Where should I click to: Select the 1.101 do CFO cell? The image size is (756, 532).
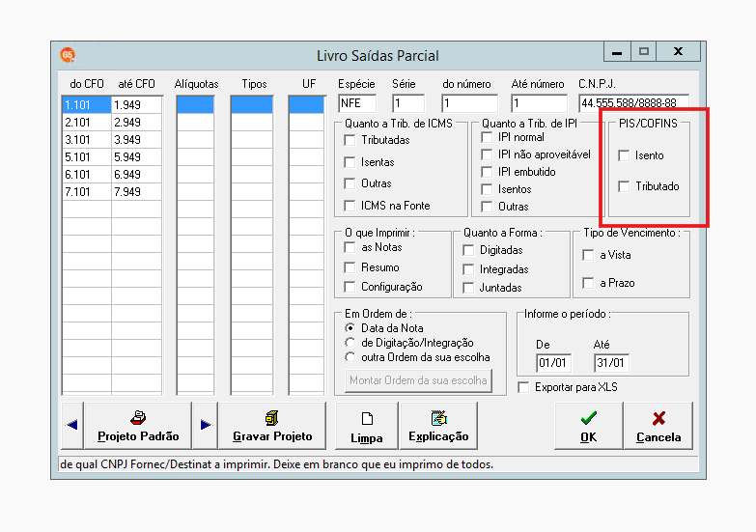pos(87,105)
